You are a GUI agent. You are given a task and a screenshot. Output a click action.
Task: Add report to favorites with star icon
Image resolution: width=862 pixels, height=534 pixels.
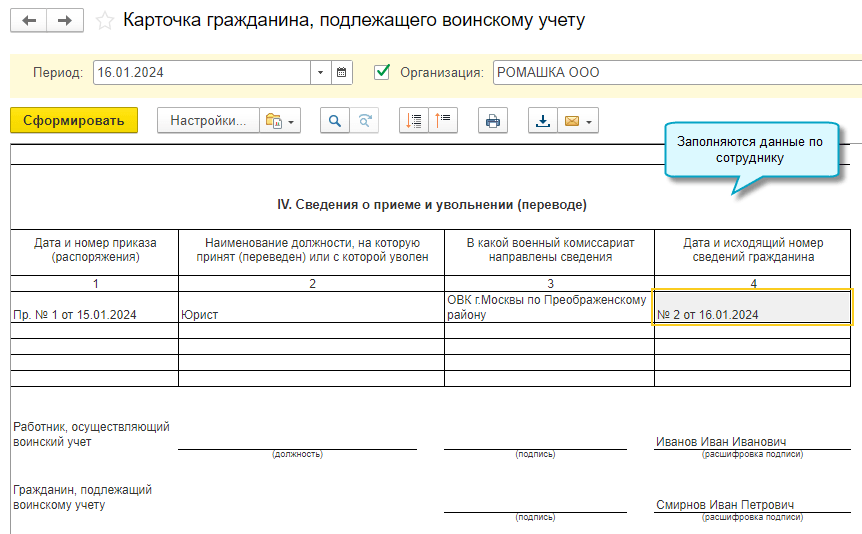tap(103, 21)
